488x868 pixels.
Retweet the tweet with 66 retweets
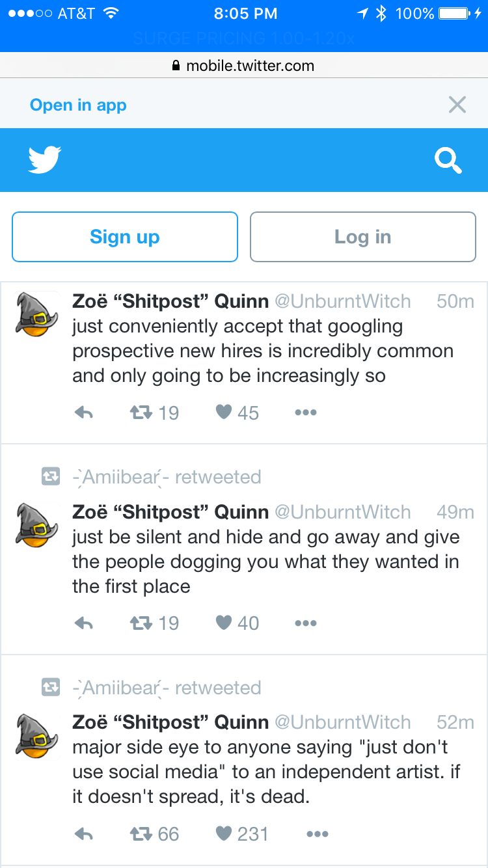[141, 834]
